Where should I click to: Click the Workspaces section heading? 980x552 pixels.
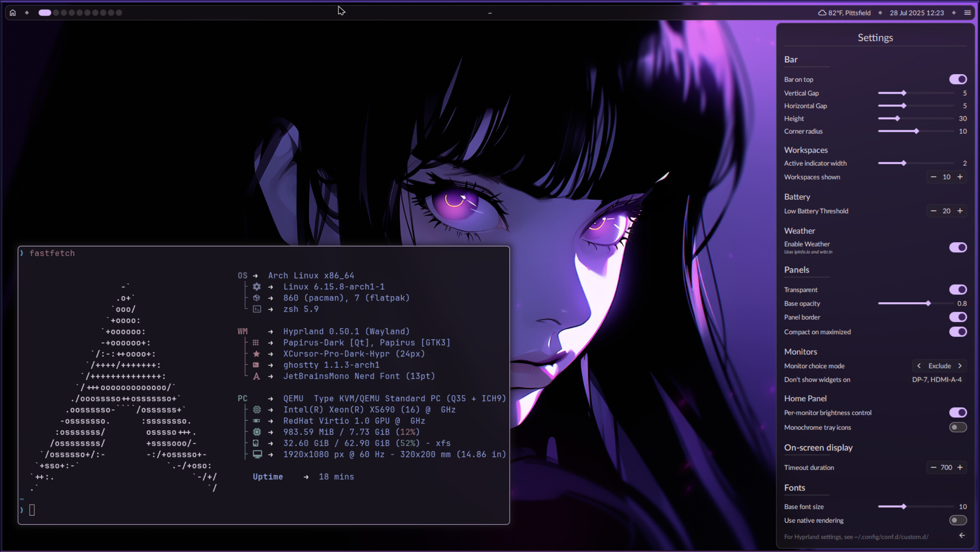pos(806,150)
